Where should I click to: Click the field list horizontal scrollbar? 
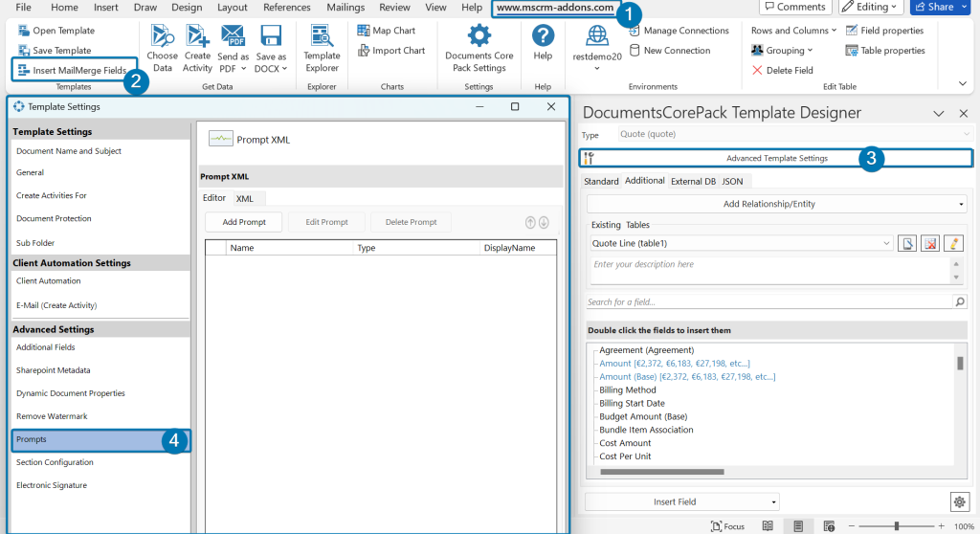pyautogui.click(x=662, y=472)
